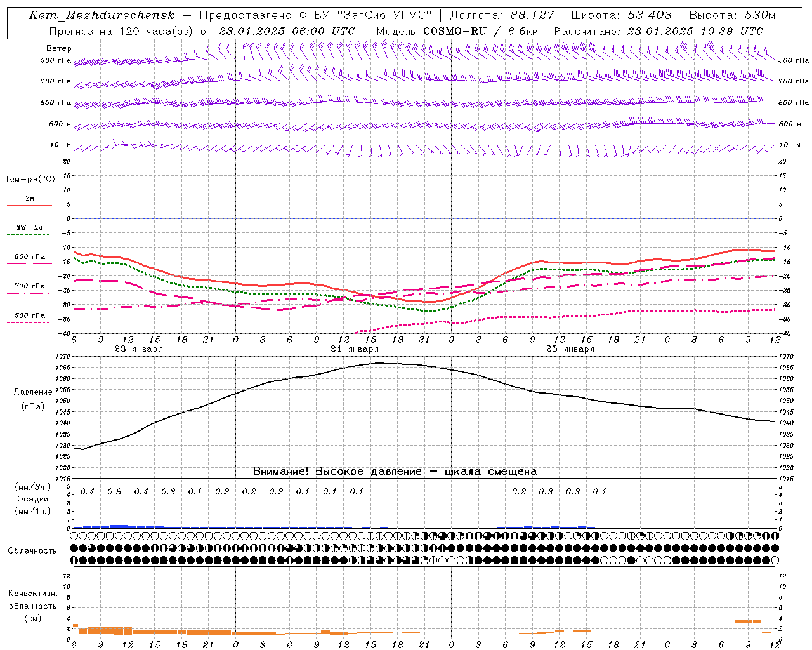Click the Kem_Mezhdurechensk station title

(101, 15)
